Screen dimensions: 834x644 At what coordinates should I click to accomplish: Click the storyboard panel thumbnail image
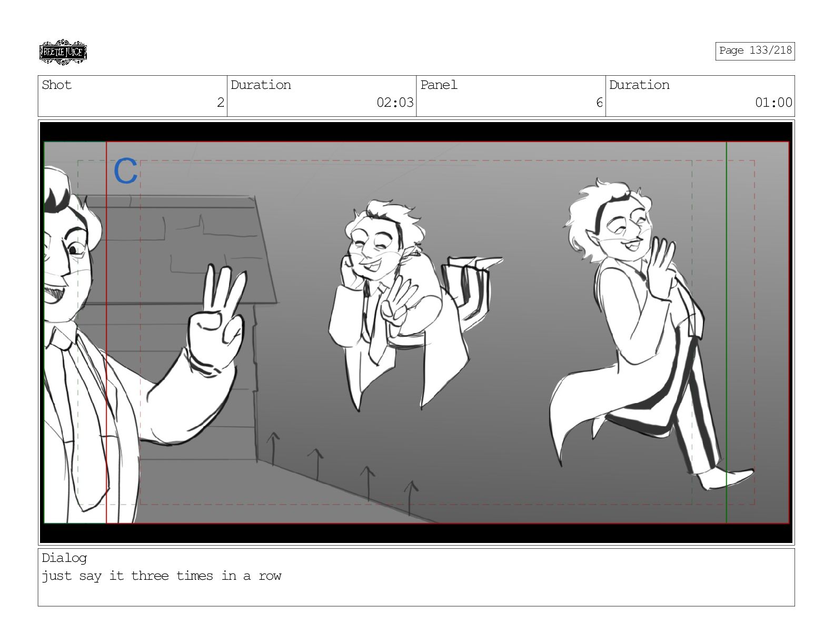pos(416,333)
